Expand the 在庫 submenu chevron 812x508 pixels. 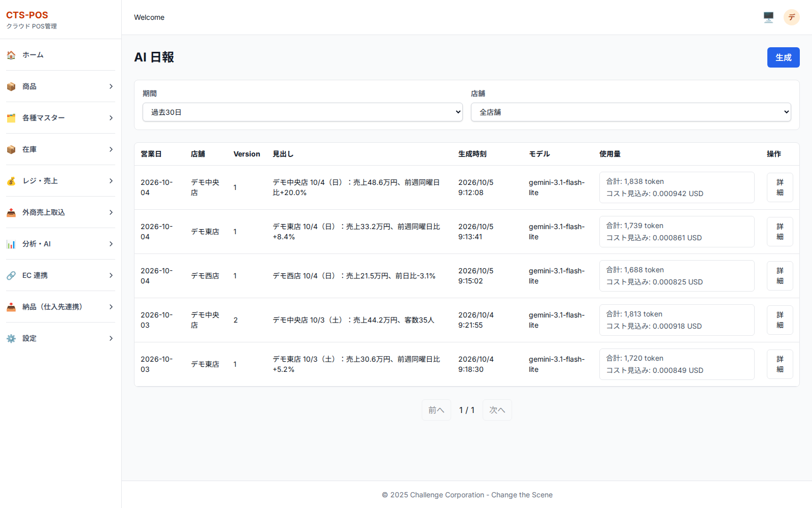tap(111, 149)
